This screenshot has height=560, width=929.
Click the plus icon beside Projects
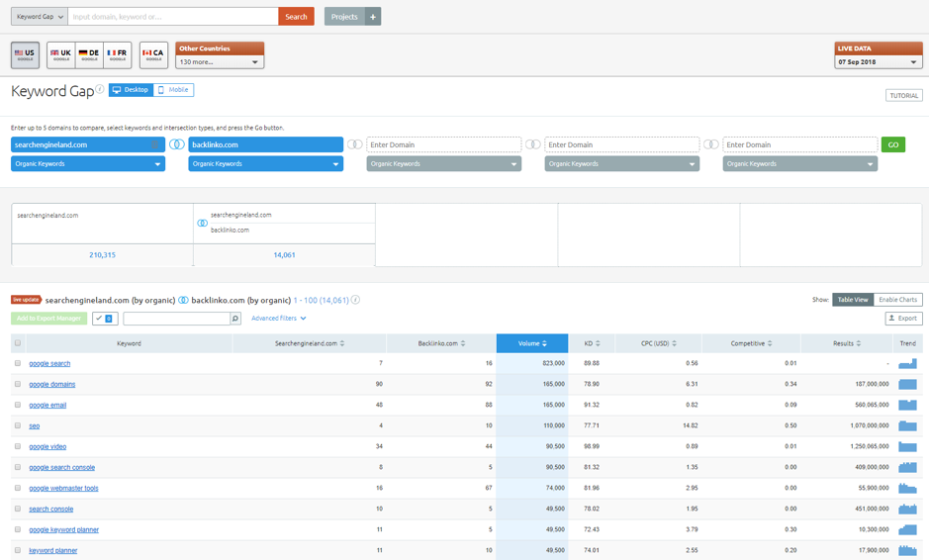tap(373, 17)
